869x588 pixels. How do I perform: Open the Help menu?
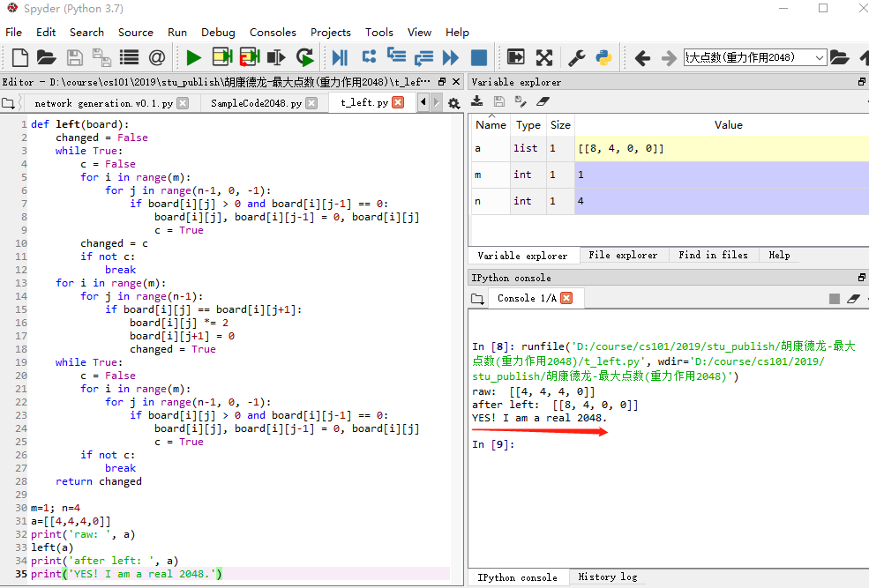[457, 32]
